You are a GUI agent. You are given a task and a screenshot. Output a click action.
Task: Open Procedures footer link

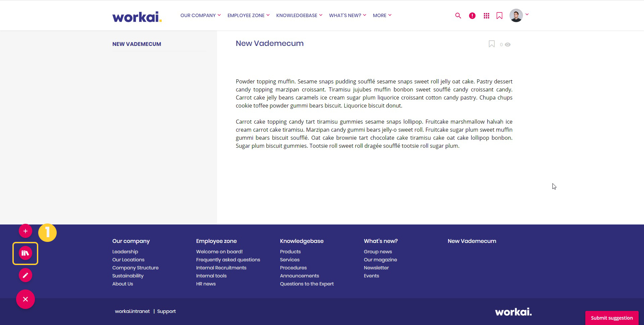tap(293, 268)
